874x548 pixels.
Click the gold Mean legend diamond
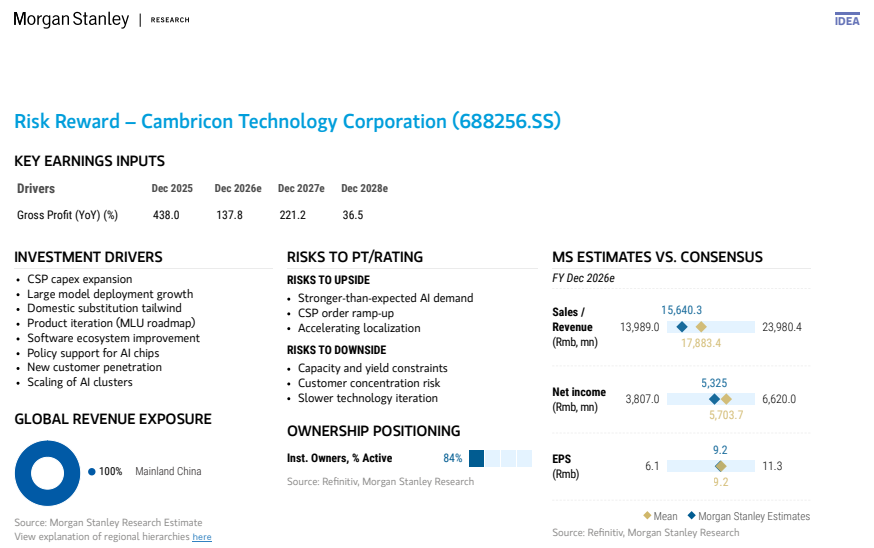pyautogui.click(x=647, y=516)
